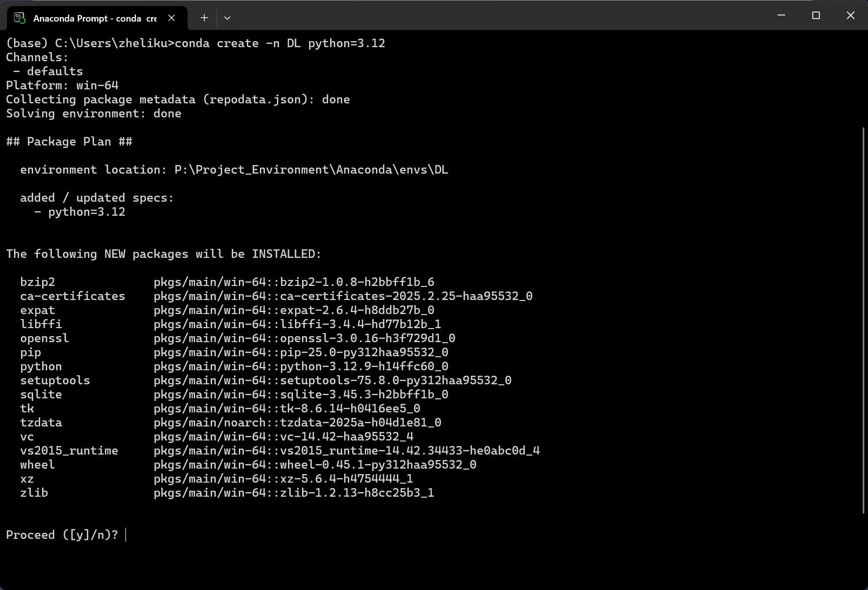Click the sqlite package name

tap(41, 394)
